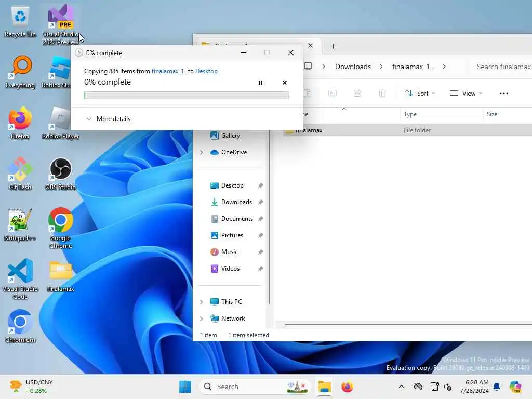Viewport: 532px width, 399px height.
Task: Open Visual Studio Code desktop shortcut
Action: click(20, 279)
